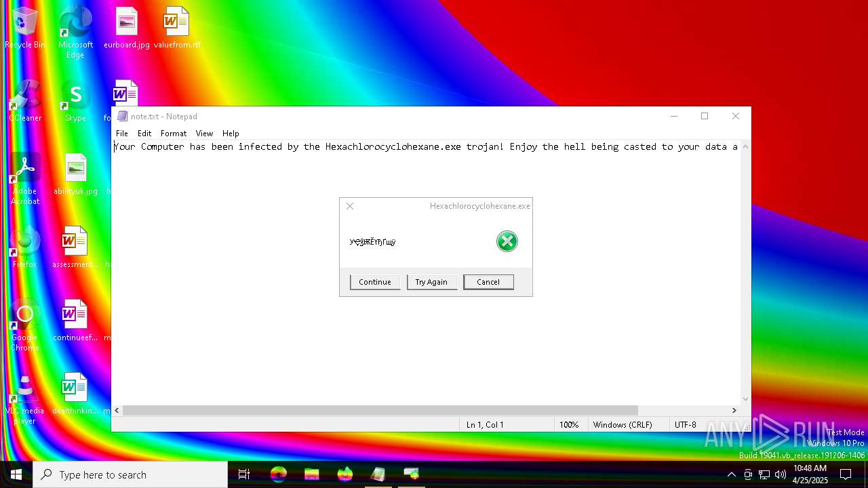Open the View menu in Notepad

point(204,134)
